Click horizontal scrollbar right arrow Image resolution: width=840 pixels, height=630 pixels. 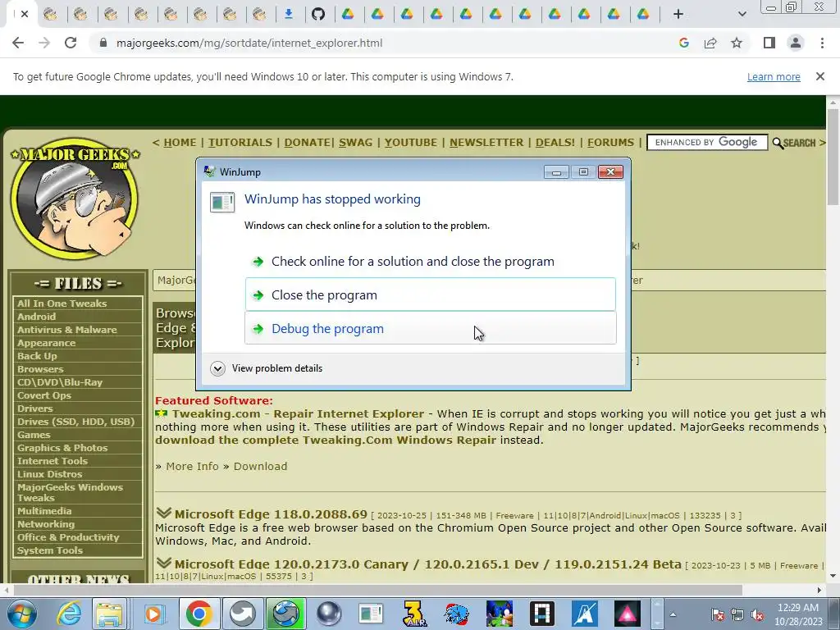(x=819, y=590)
